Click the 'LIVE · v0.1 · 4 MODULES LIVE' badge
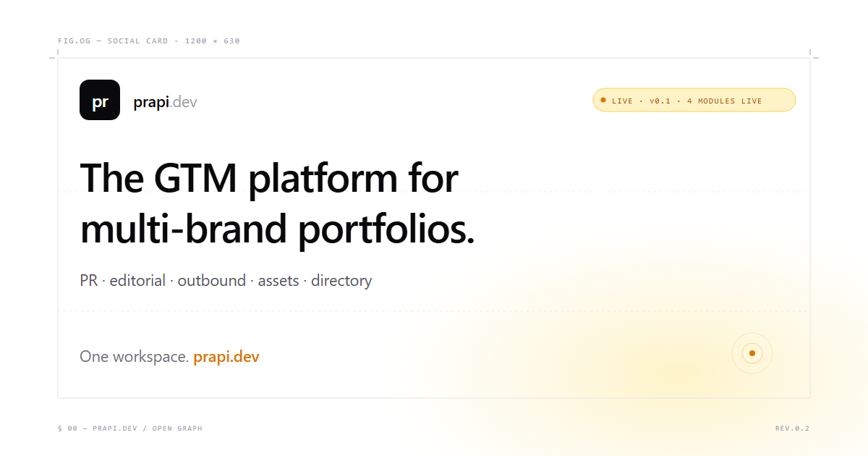Image resolution: width=868 pixels, height=456 pixels. point(694,101)
